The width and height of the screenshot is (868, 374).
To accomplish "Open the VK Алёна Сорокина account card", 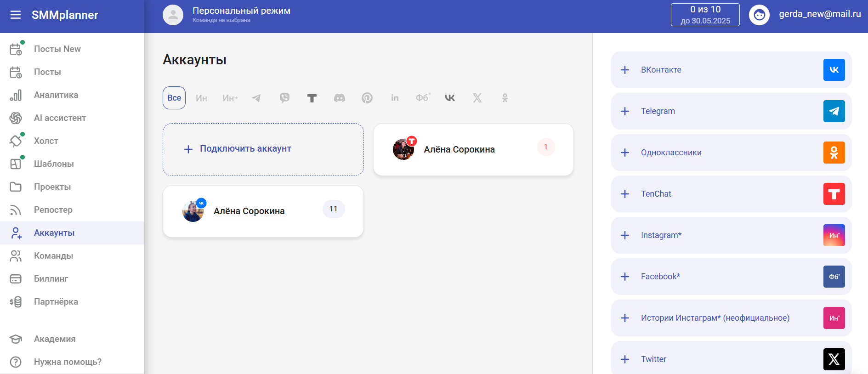I will [x=263, y=211].
